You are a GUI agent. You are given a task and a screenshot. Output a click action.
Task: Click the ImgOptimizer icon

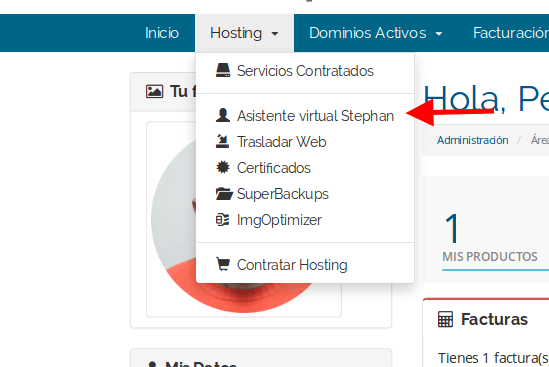223,220
